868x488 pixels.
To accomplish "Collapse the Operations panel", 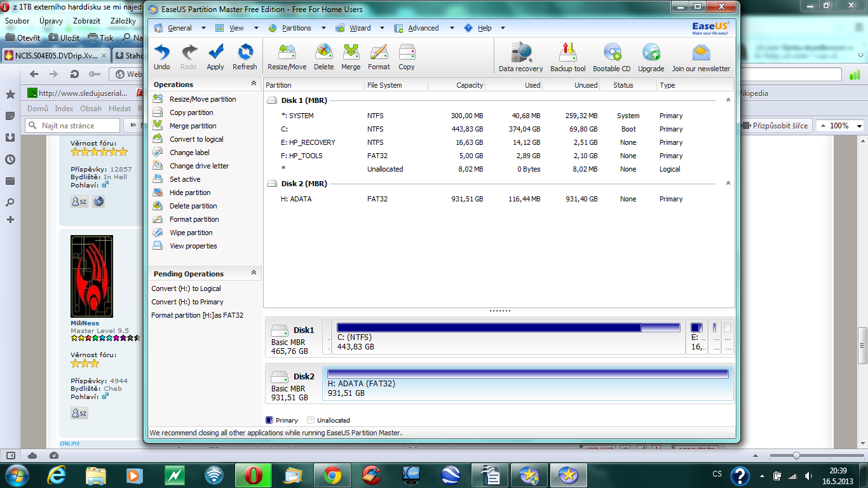I will pyautogui.click(x=254, y=83).
